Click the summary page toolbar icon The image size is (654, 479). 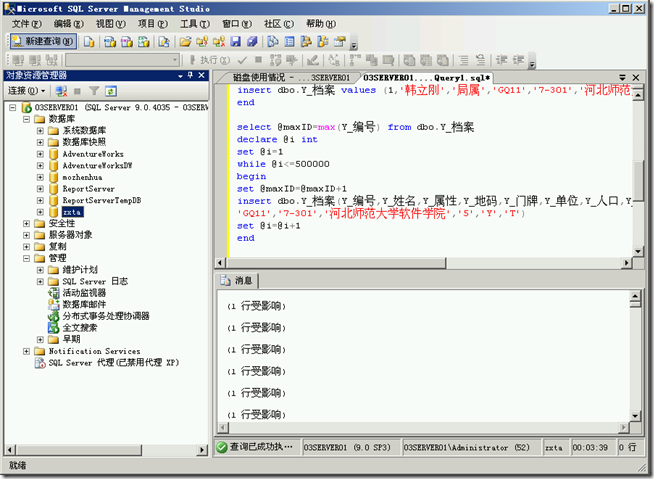click(289, 41)
